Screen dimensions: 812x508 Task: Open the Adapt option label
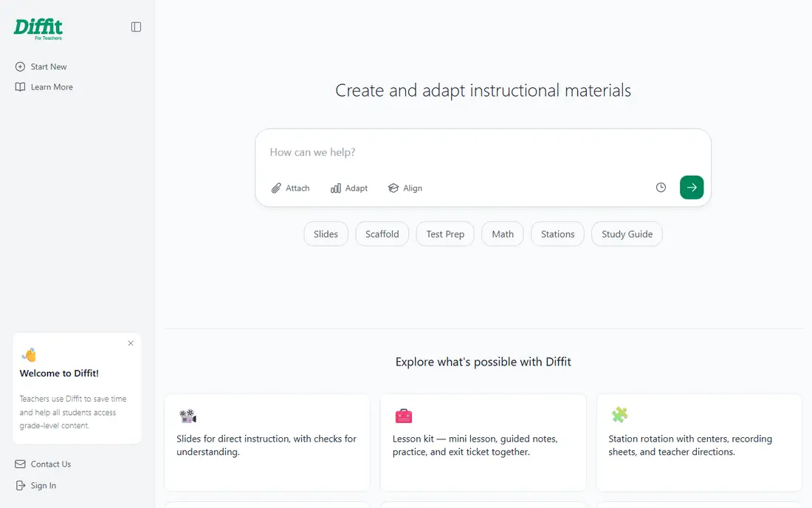coord(357,188)
